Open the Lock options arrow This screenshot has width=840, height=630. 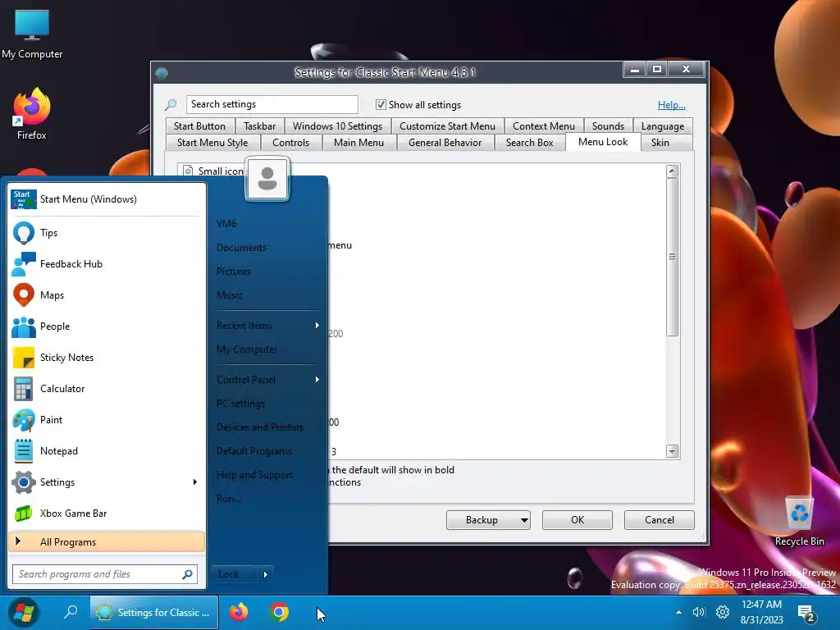click(x=265, y=574)
